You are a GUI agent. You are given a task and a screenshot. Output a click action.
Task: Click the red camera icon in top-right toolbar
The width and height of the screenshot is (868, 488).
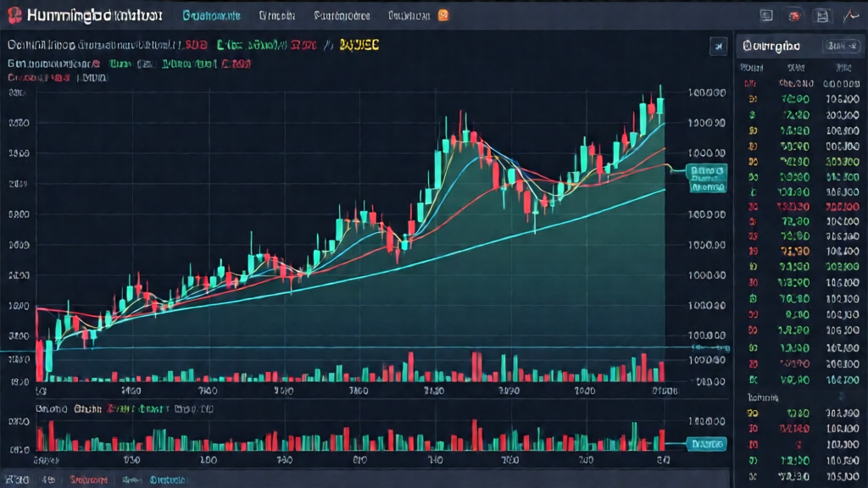coord(794,15)
